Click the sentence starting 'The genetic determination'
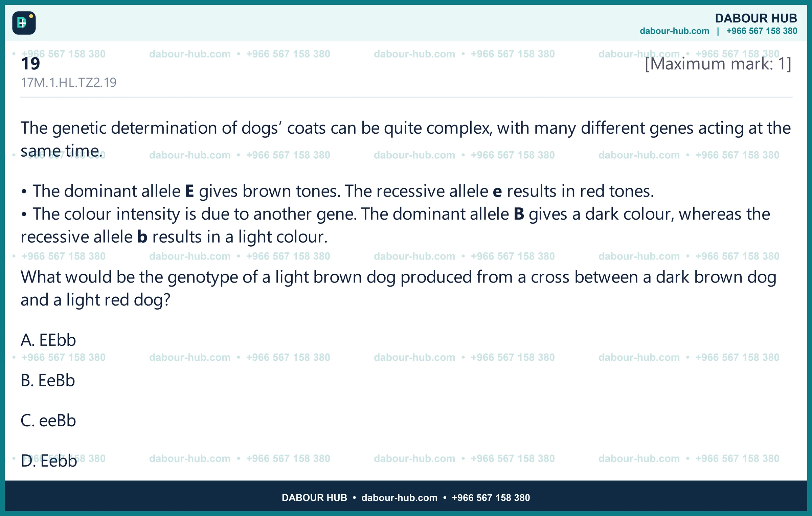This screenshot has width=812, height=516. tap(406, 139)
